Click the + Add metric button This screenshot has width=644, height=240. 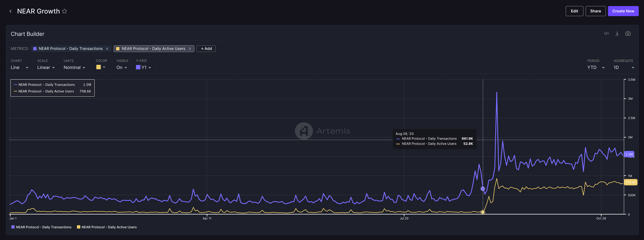tap(206, 49)
